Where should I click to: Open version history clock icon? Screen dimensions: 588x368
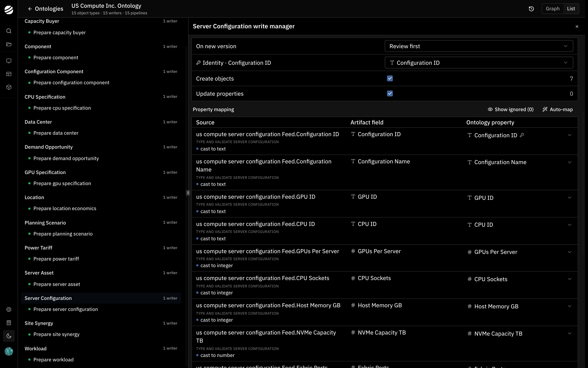[531, 9]
